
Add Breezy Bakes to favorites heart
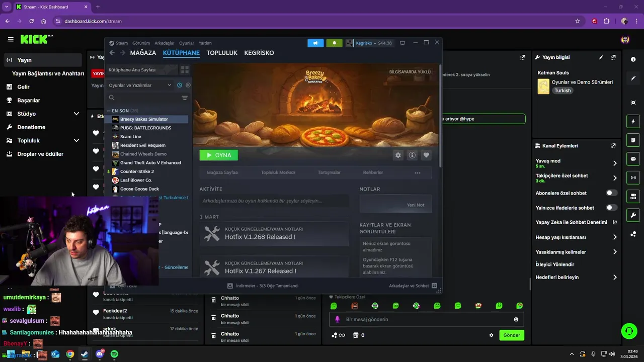coord(426,155)
